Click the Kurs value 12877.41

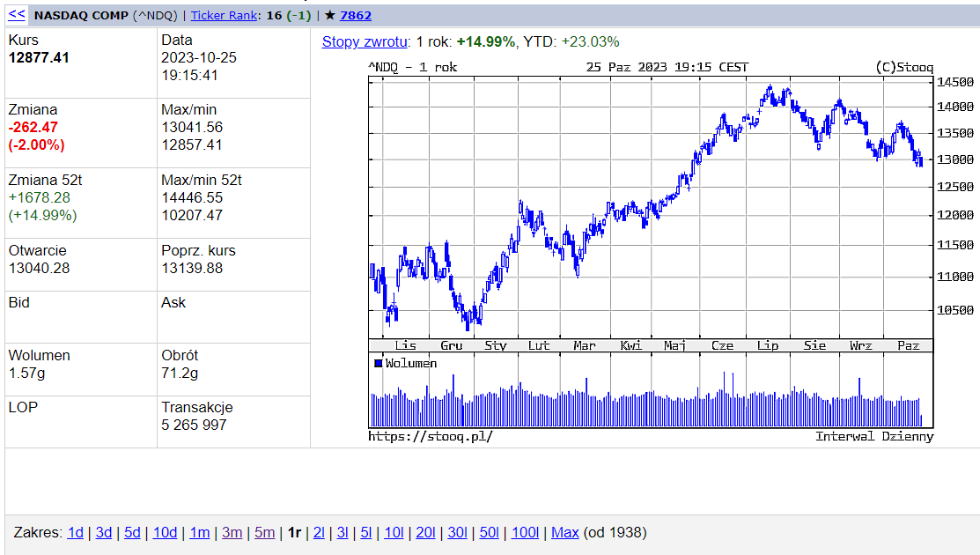coord(39,58)
